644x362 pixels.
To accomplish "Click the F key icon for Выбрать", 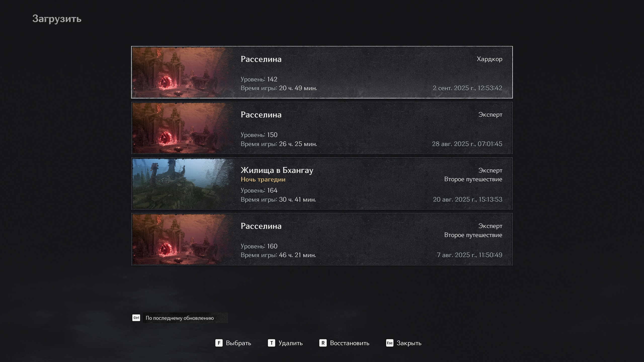I will [x=219, y=343].
